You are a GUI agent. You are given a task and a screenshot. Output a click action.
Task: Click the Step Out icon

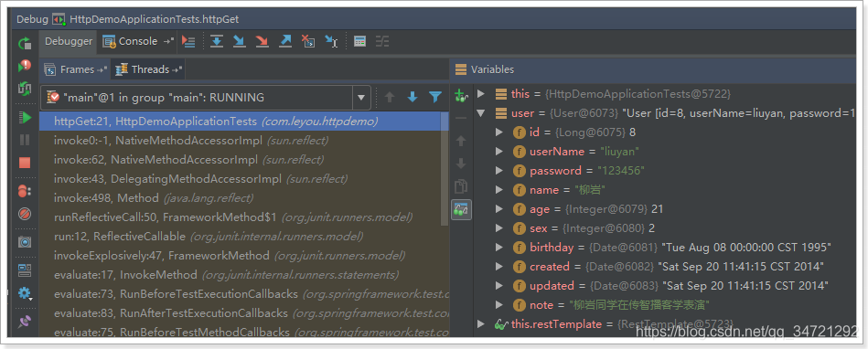[285, 41]
